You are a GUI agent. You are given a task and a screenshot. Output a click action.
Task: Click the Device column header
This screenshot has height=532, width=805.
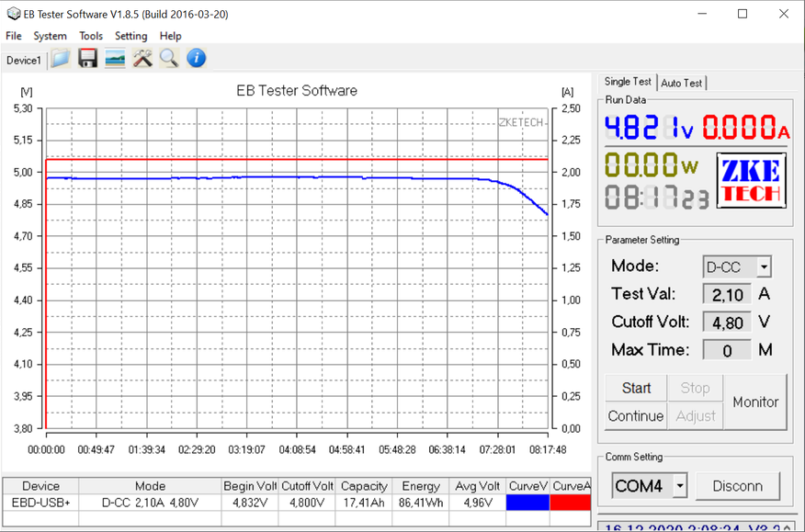click(x=41, y=486)
